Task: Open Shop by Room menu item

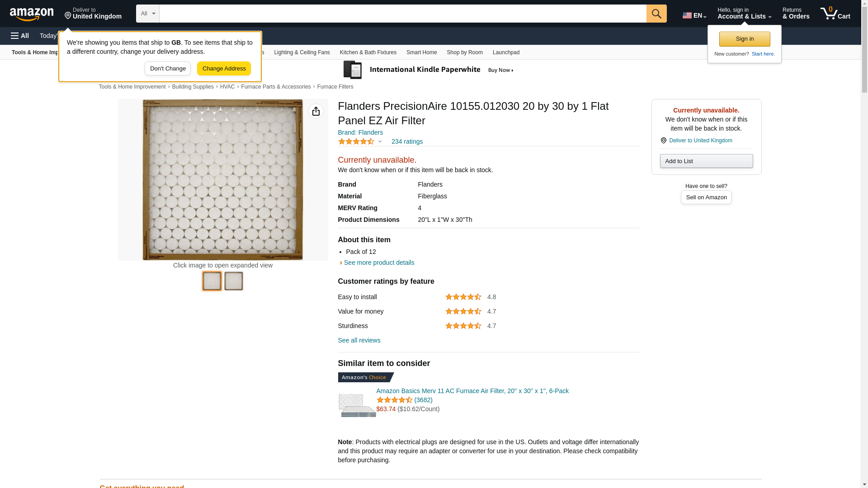Action: point(464,52)
